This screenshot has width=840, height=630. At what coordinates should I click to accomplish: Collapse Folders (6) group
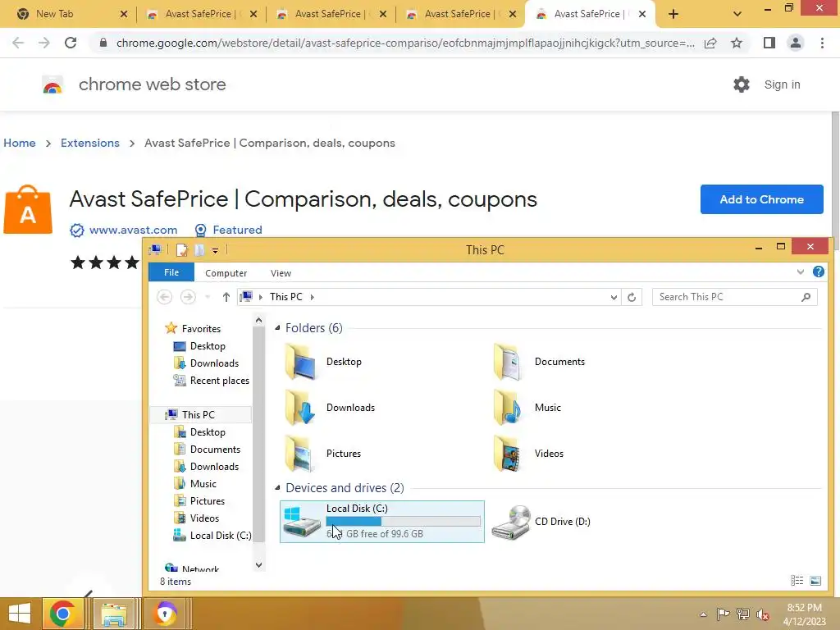[277, 328]
